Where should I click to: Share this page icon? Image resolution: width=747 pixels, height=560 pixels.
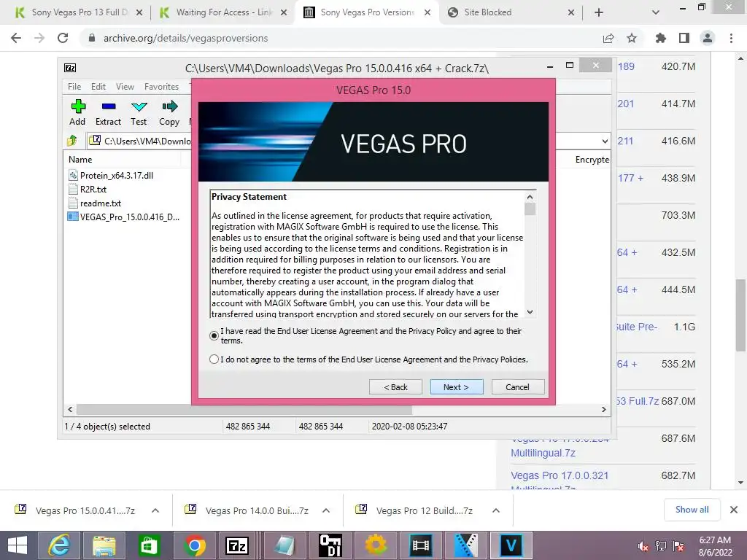tap(608, 38)
